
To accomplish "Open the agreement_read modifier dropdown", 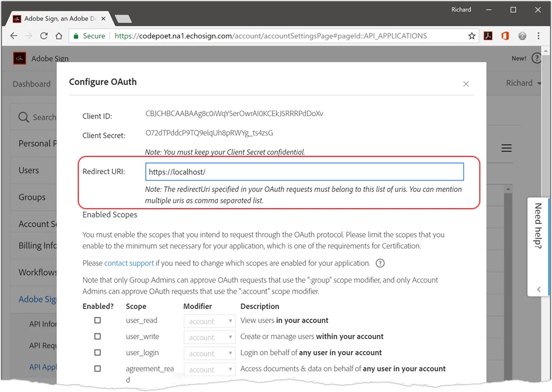I will (x=209, y=370).
